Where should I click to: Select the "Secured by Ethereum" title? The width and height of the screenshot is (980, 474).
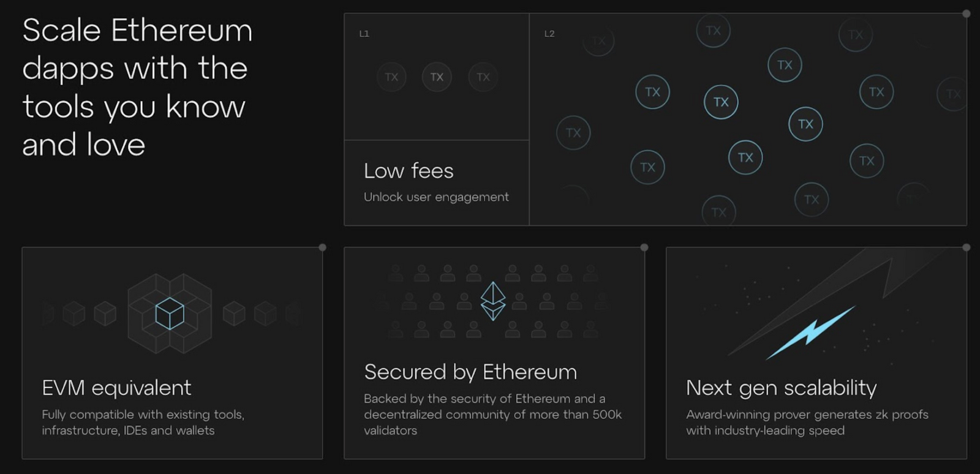point(470,372)
